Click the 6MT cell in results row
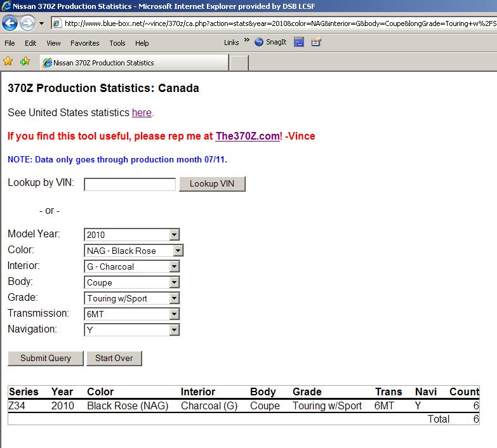Image resolution: width=497 pixels, height=448 pixels. [x=384, y=406]
